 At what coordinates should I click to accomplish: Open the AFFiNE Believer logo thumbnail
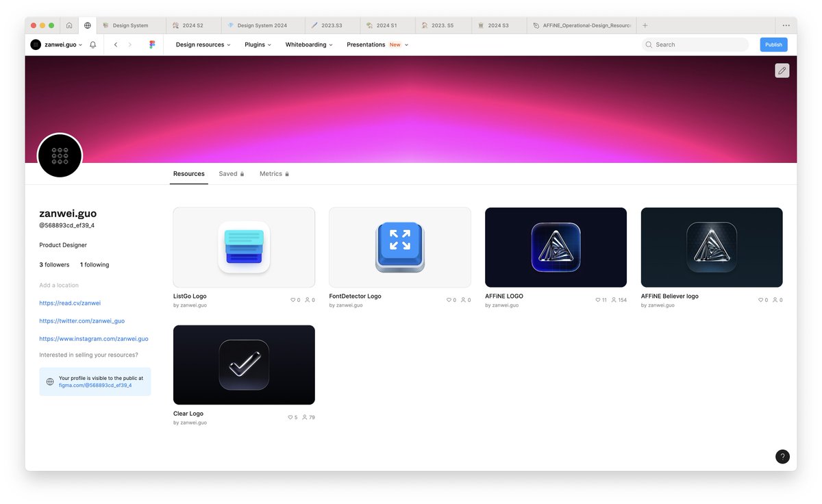point(712,247)
